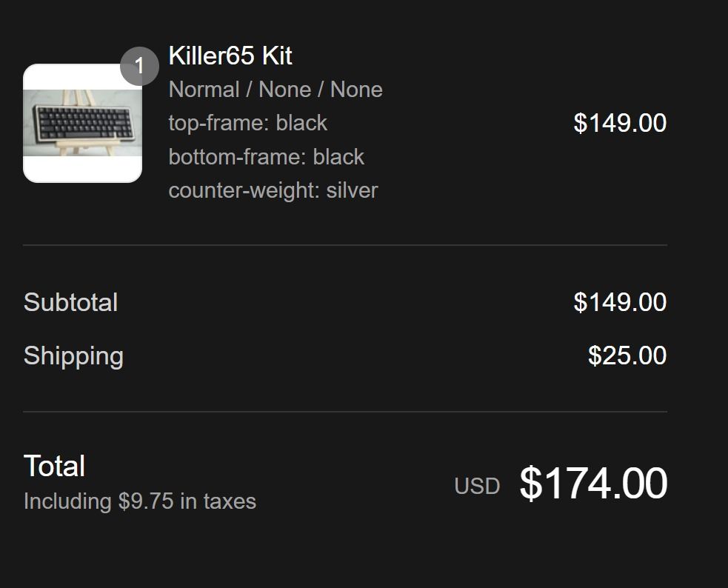Click the Subtotal label
Image resolution: width=728 pixels, height=588 pixels.
[70, 302]
